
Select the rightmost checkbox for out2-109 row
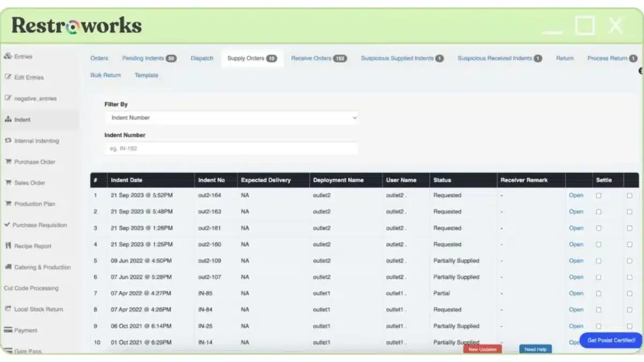(x=630, y=261)
